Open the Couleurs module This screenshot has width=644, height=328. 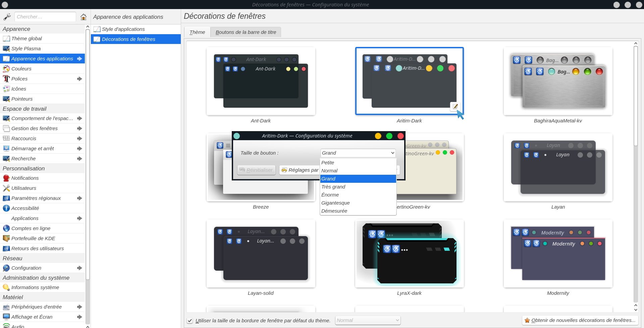pyautogui.click(x=42, y=69)
